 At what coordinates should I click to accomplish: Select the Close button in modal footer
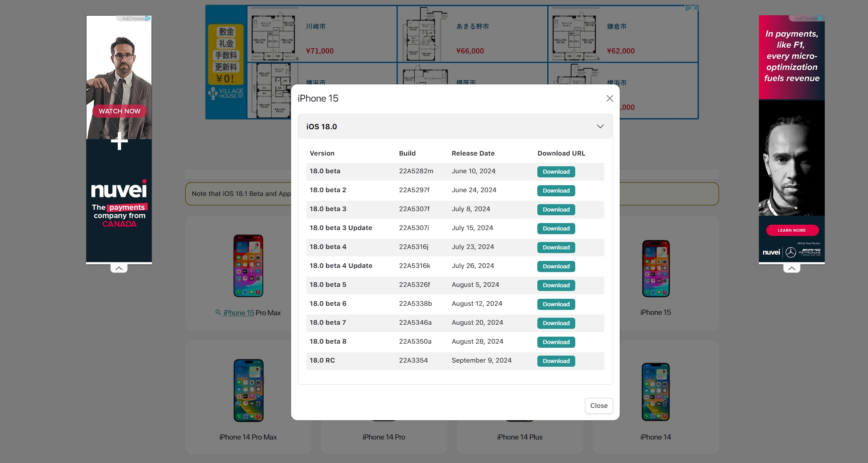coord(599,405)
